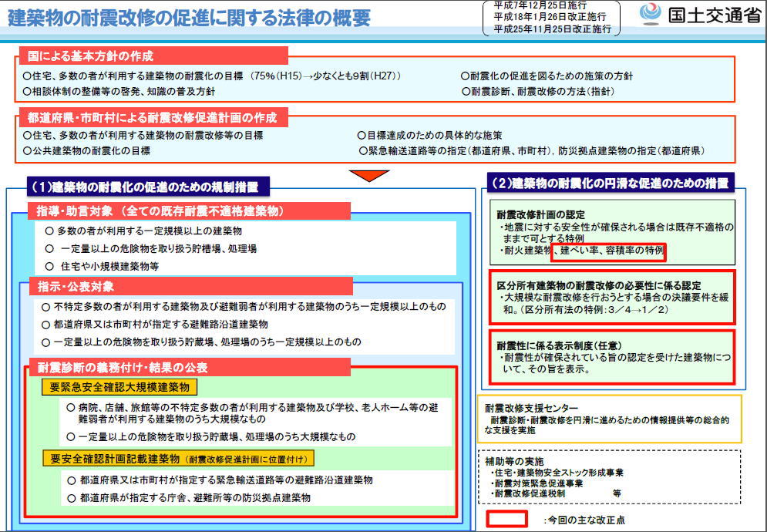Click the 耐震改修計画の認定 box heading
The height and width of the screenshot is (532, 767).
pos(540,214)
